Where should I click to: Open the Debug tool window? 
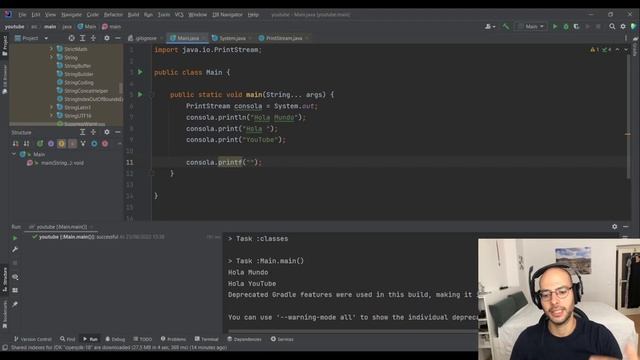pyautogui.click(x=115, y=339)
